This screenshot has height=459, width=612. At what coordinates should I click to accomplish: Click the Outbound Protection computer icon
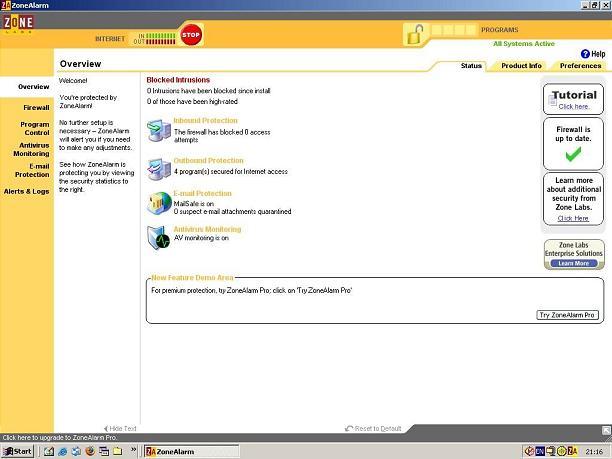pos(159,169)
